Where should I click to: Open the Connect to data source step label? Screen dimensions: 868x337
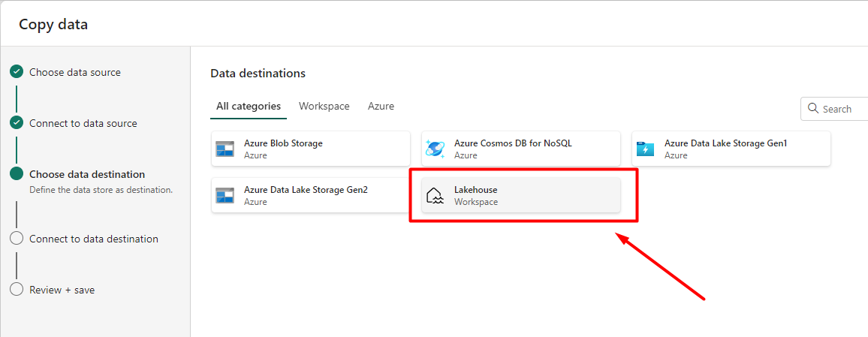pyautogui.click(x=83, y=123)
